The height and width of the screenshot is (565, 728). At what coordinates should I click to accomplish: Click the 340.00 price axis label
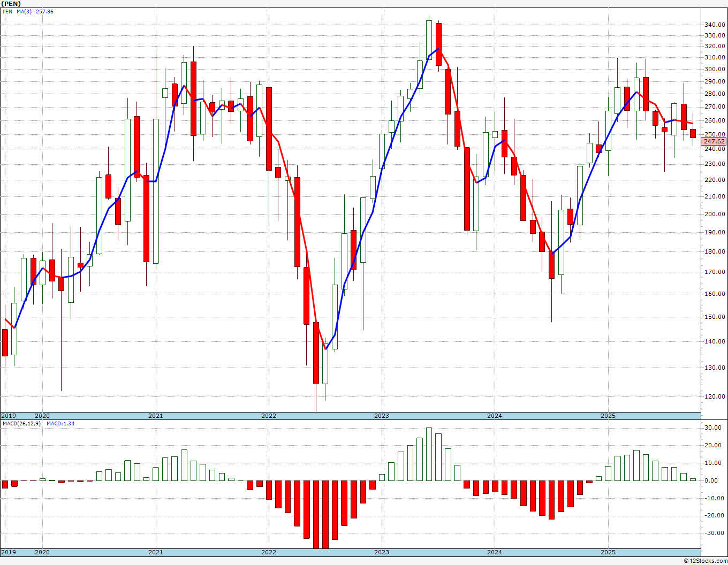[715, 25]
